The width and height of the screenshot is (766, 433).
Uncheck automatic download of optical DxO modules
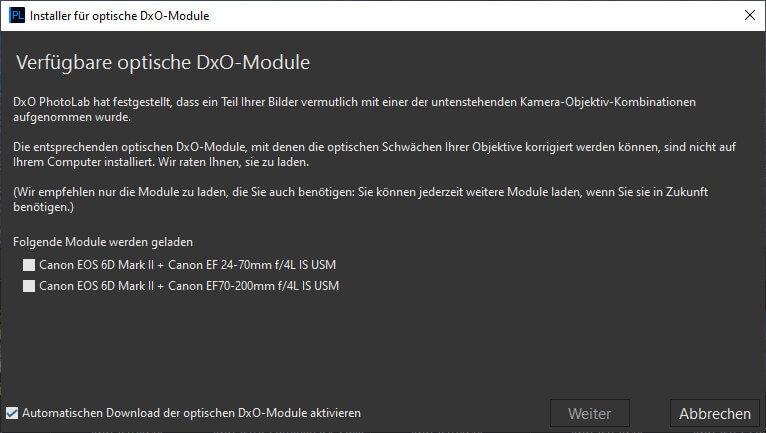[12, 413]
